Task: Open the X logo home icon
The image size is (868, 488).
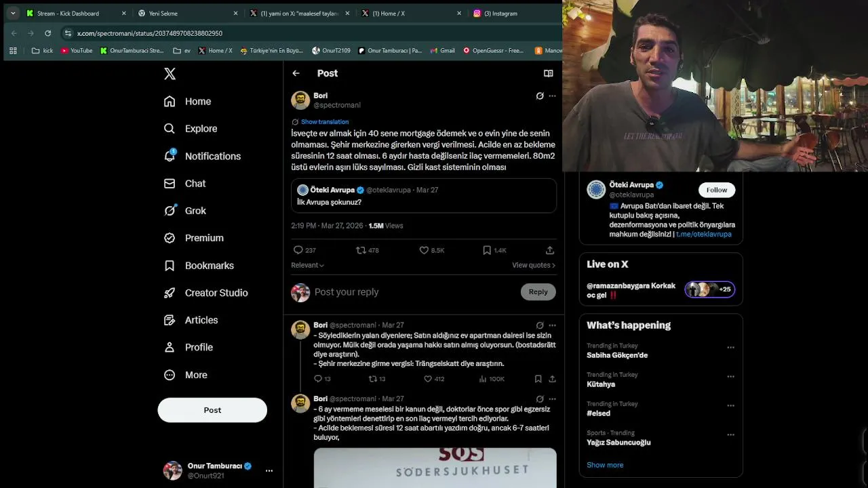Action: pyautogui.click(x=170, y=74)
